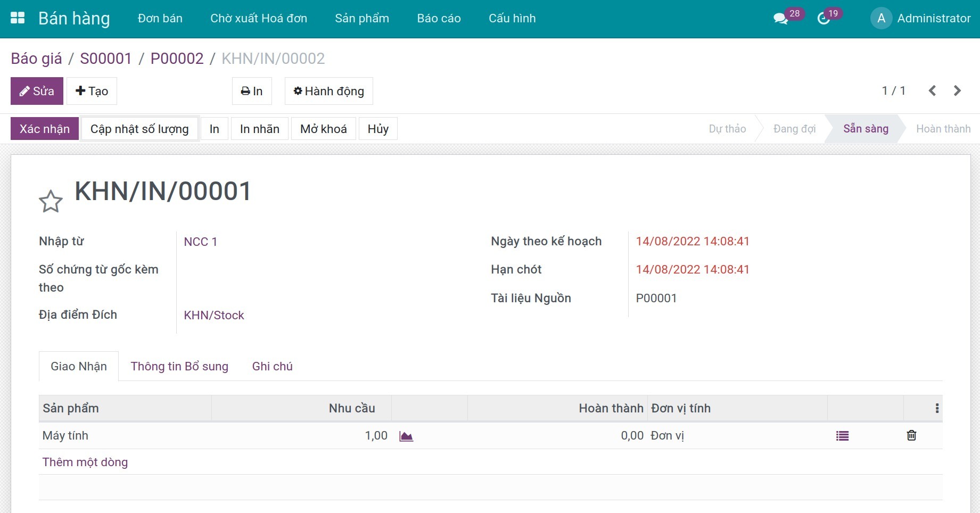Navigate to S00001 in the breadcrumb
The width and height of the screenshot is (980, 513).
(105, 59)
